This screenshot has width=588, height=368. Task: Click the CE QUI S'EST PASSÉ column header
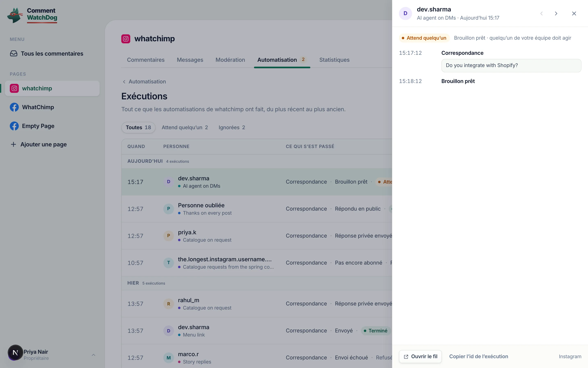[310, 147]
